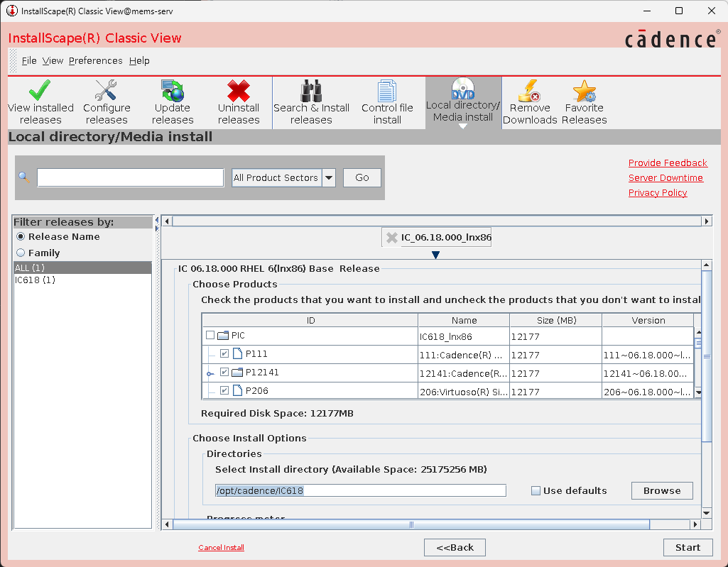Screen dimensions: 728x567
Task: Click the Go button
Action: click(x=362, y=177)
